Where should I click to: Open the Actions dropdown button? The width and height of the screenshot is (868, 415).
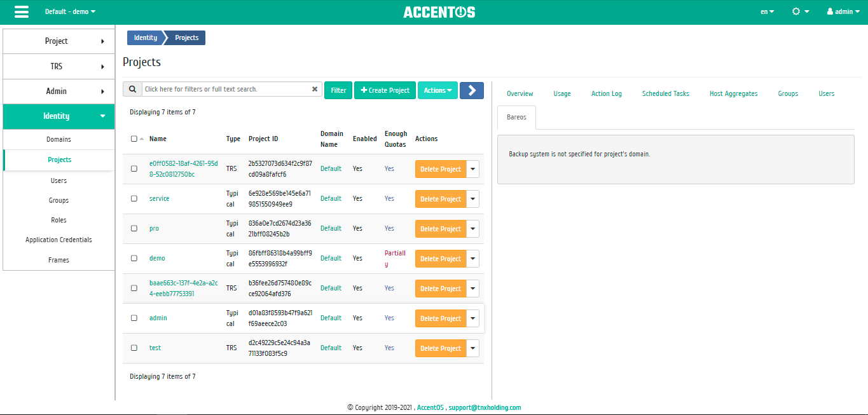tap(437, 90)
